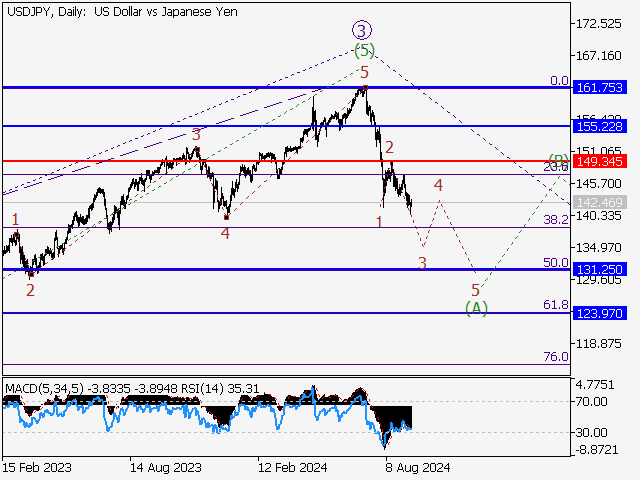Select the 123.970 price level tag
Image resolution: width=640 pixels, height=480 pixels.
point(599,313)
